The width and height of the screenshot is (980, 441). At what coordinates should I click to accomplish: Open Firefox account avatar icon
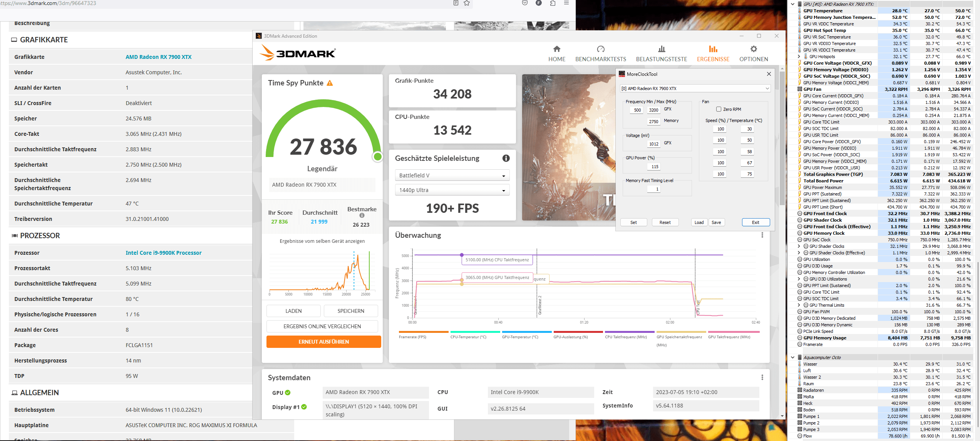[539, 3]
